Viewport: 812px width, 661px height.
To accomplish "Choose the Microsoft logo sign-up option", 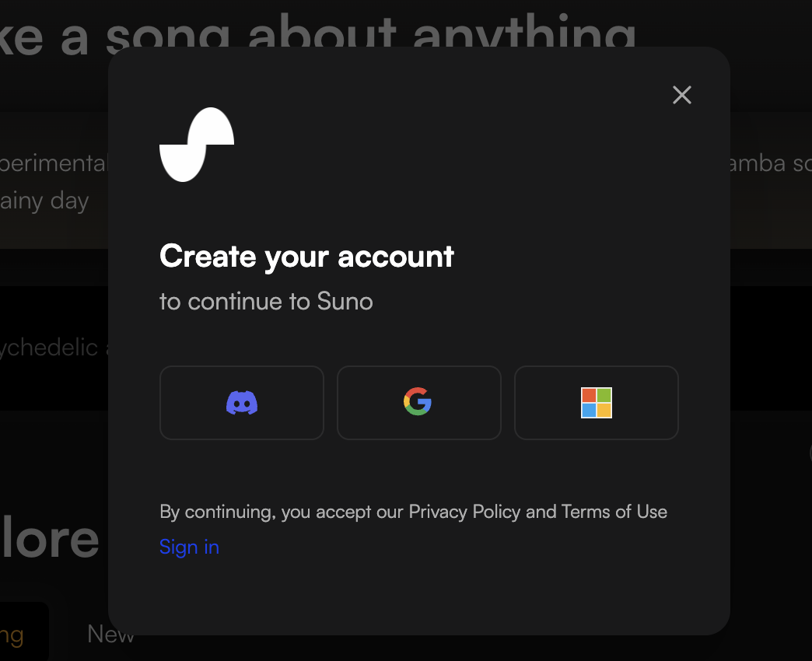I will coord(596,403).
